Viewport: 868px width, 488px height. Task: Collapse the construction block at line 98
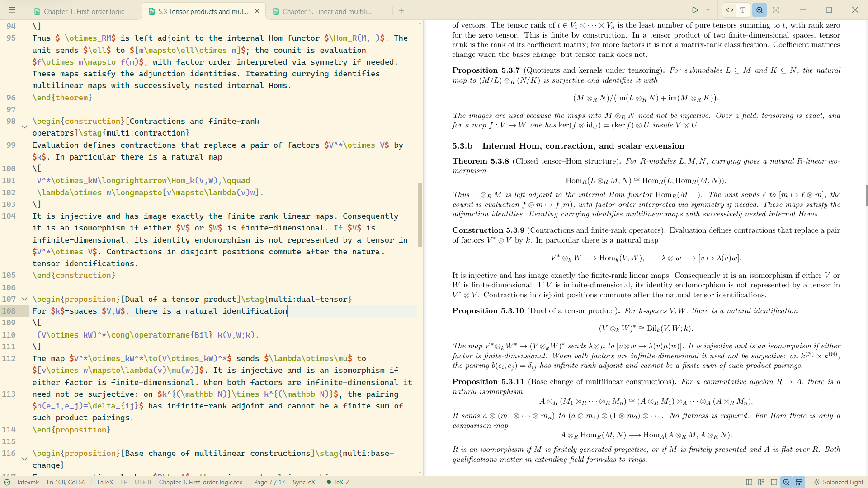click(24, 127)
